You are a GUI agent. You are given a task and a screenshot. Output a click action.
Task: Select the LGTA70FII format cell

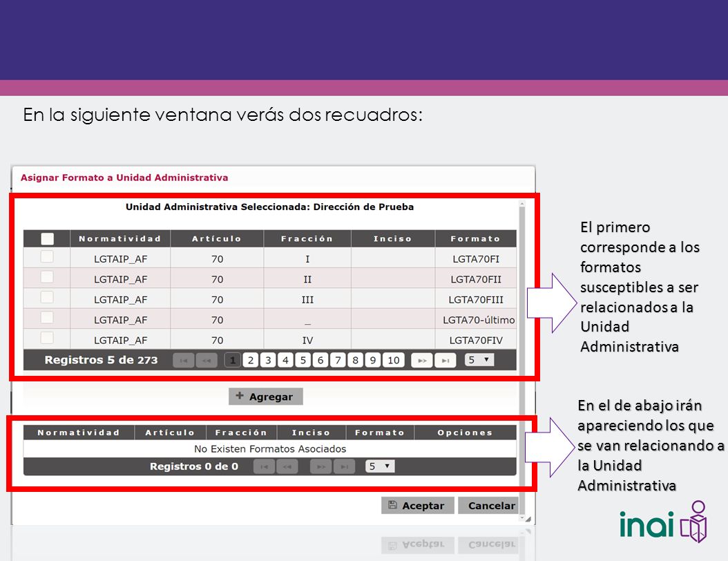pyautogui.click(x=476, y=280)
